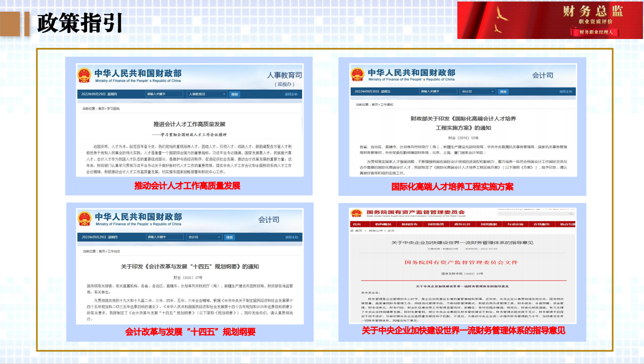Click the 人事教育司 header title
Viewport: 644px width, 364px height.
(284, 75)
